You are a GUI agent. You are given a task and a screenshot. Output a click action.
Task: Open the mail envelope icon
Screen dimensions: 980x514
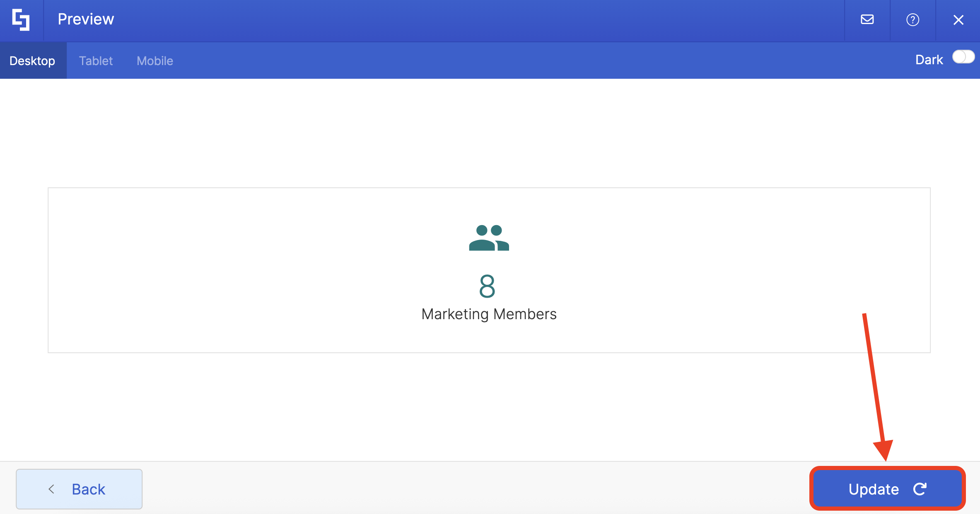[x=867, y=19]
